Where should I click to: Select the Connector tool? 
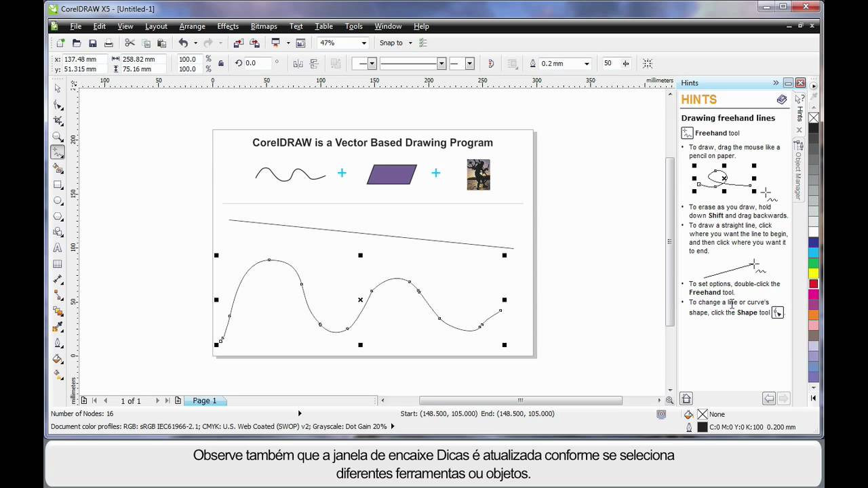pyautogui.click(x=58, y=296)
